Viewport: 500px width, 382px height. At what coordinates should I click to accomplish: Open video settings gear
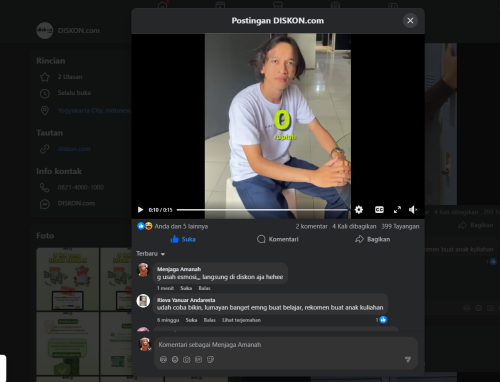(359, 210)
